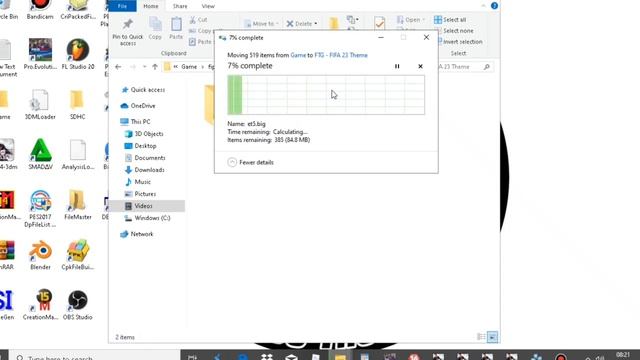Switch to the Home ribbon tab
The image size is (640, 360).
point(151,6)
